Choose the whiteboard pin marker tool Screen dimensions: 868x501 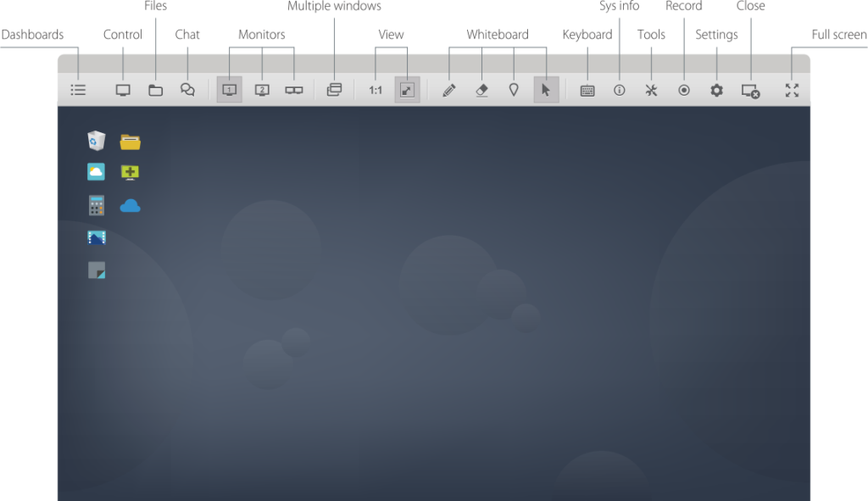click(x=514, y=90)
